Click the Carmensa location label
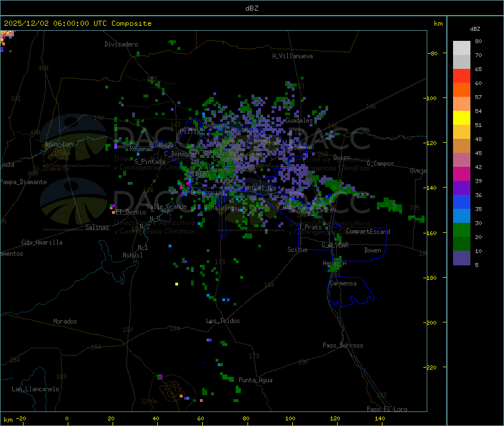Viewport: 504px width, 426px height. [343, 284]
